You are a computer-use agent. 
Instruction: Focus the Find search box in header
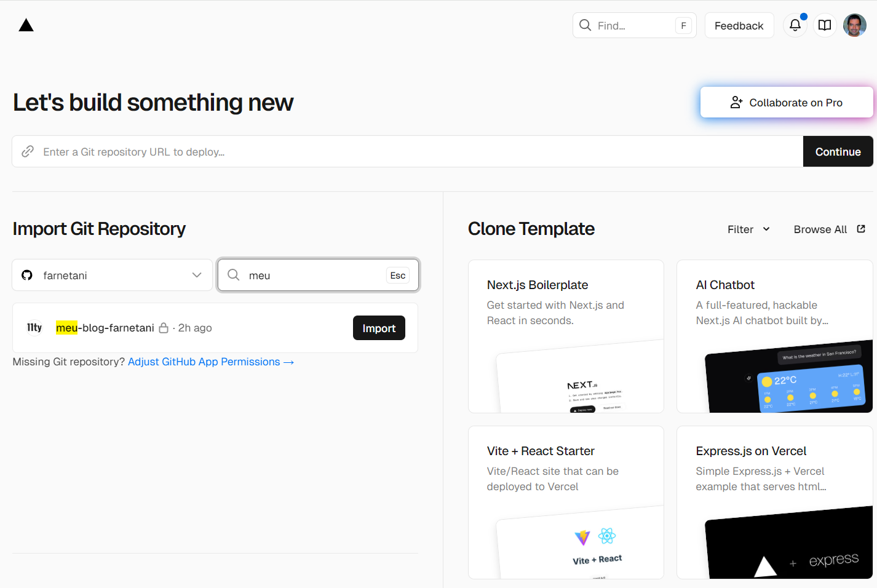(633, 25)
